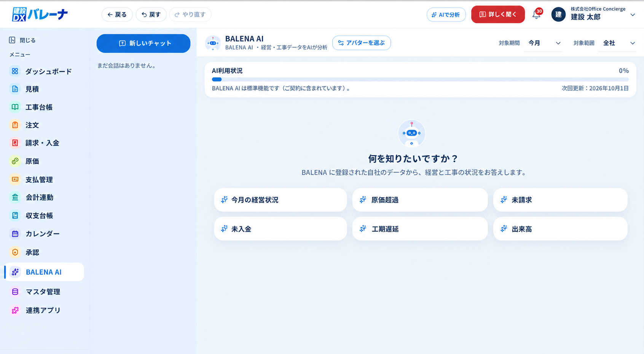644x354 pixels.
Task: Click the 戻る back button
Action: pos(117,14)
